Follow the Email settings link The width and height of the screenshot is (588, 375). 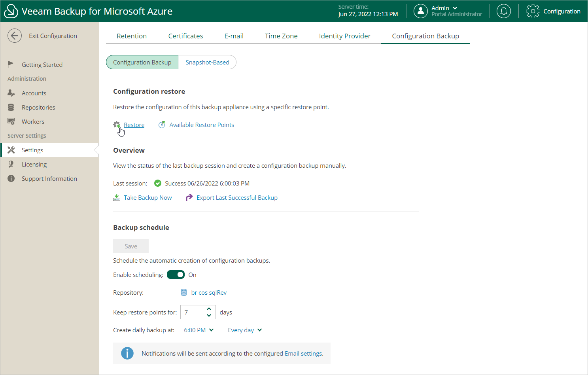[x=303, y=353]
